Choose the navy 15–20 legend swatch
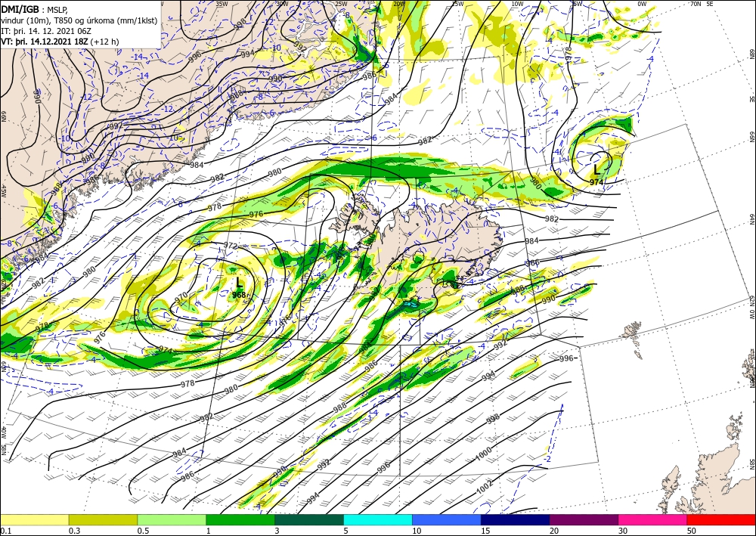Viewport: 756px width, 536px height. point(516,519)
